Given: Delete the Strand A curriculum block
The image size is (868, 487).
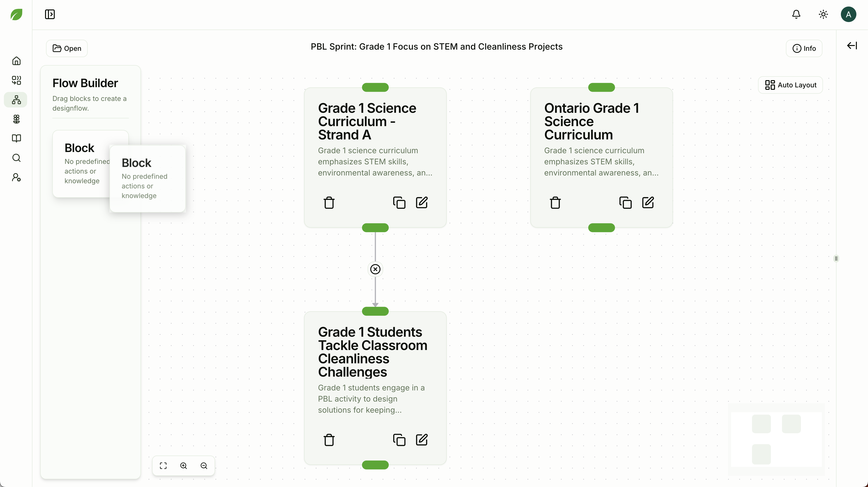Looking at the screenshot, I should point(329,203).
